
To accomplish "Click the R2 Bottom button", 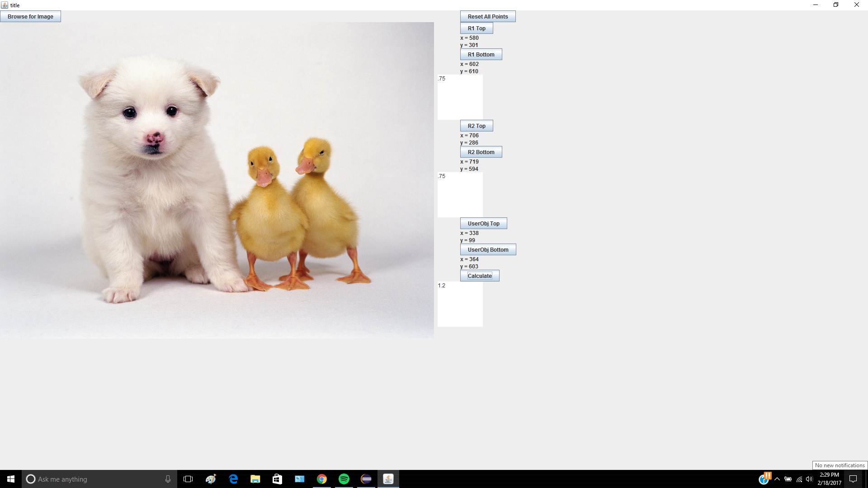I will (x=481, y=152).
